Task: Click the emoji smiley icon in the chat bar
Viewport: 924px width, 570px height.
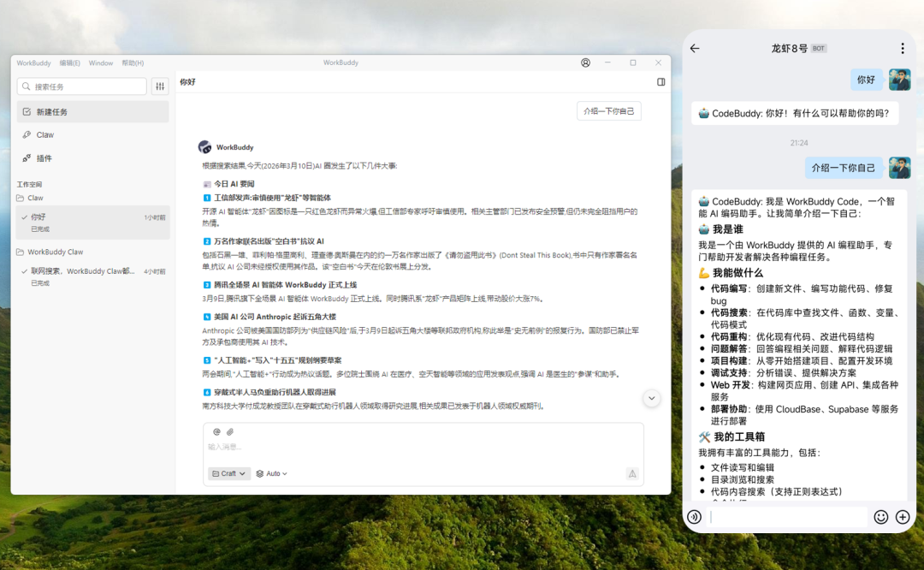Action: coord(881,517)
